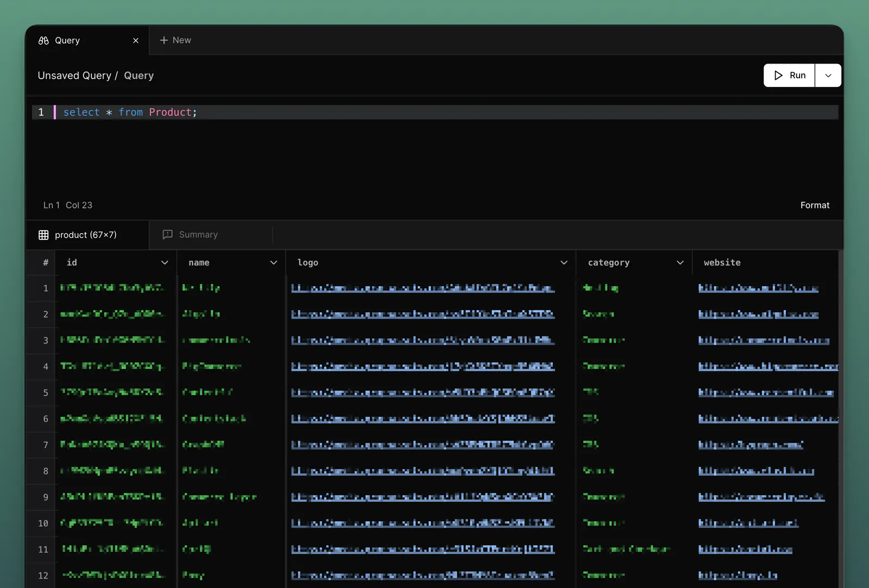Click the Summary chat bubble icon
Image resolution: width=869 pixels, height=588 pixels.
(167, 235)
